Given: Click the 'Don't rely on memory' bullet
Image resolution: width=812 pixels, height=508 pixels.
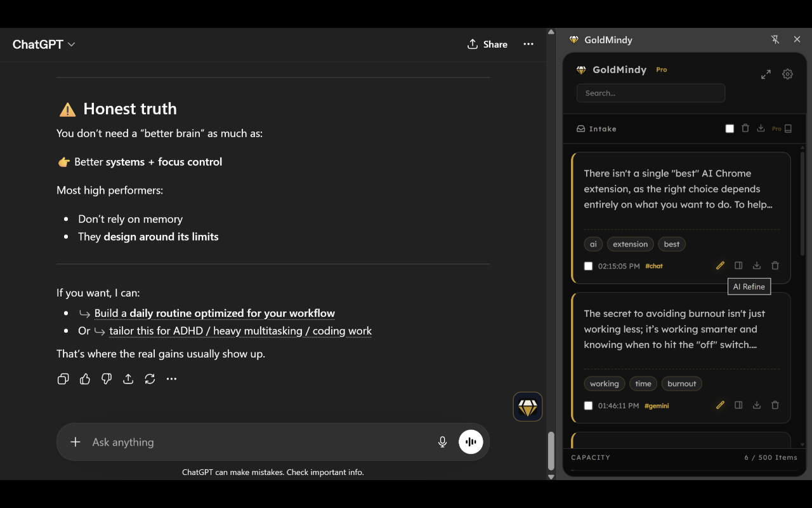Looking at the screenshot, I should click(x=130, y=219).
